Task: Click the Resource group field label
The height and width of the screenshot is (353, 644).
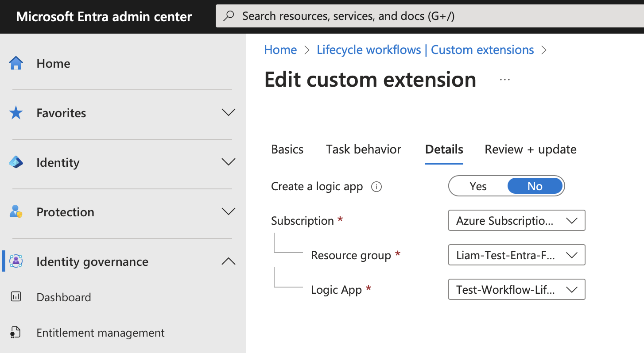Action: click(x=351, y=255)
